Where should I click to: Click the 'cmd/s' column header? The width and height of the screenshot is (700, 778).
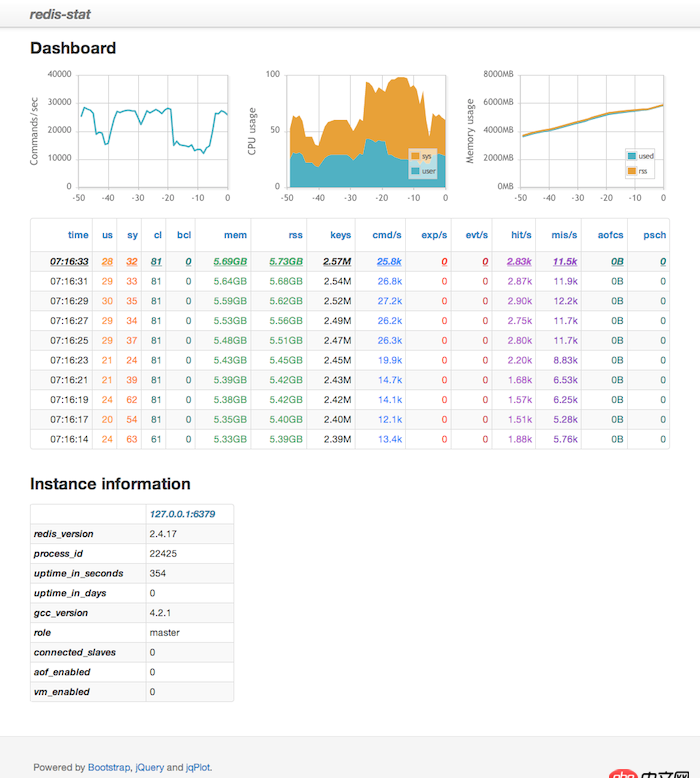click(386, 235)
